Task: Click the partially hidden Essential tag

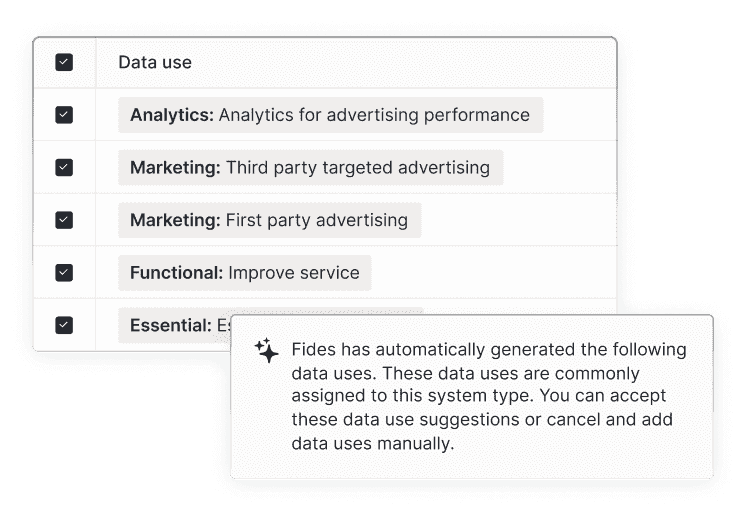Action: [175, 325]
